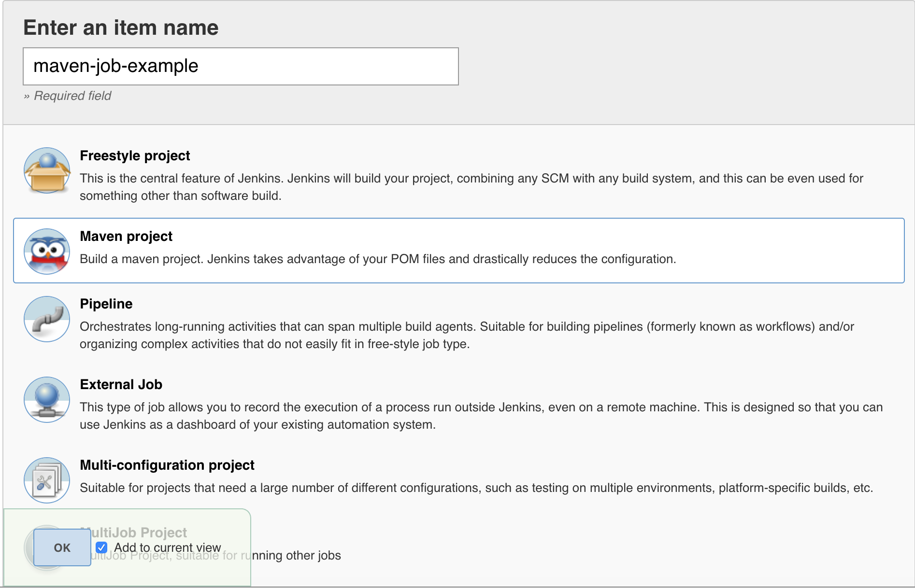915x588 pixels.
Task: Uncheck the Add to current view checkbox
Action: point(101,547)
